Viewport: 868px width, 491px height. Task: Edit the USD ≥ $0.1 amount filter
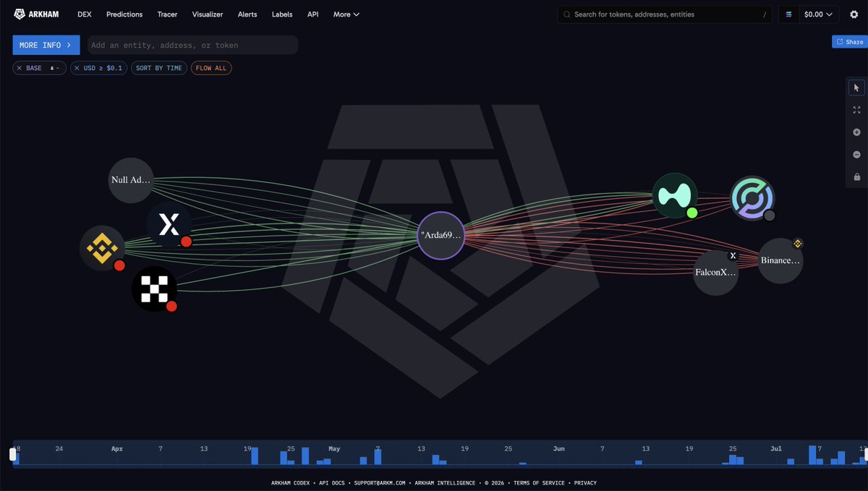click(x=103, y=68)
